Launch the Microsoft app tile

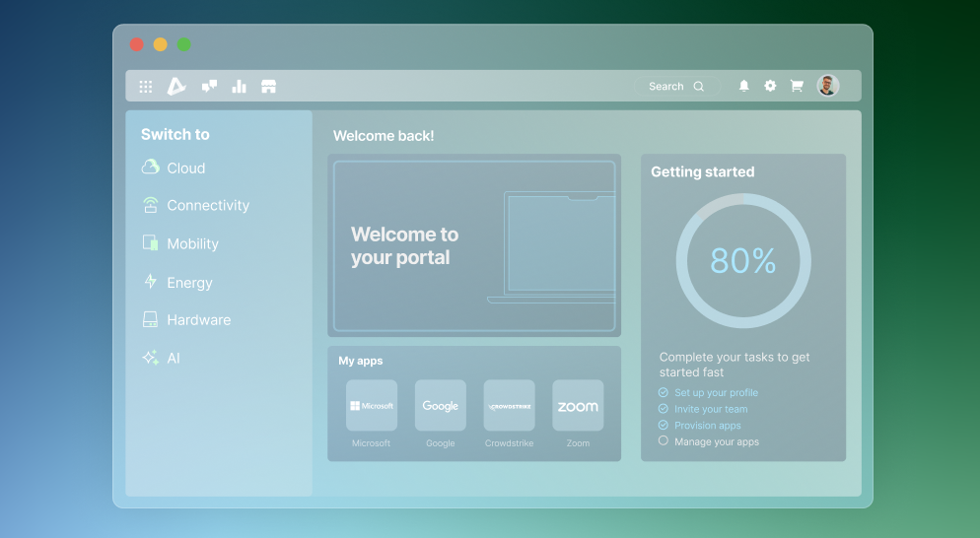372,406
